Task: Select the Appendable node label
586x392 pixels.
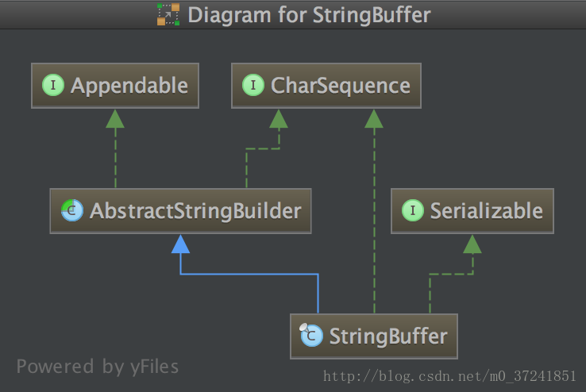Action: click(x=129, y=86)
